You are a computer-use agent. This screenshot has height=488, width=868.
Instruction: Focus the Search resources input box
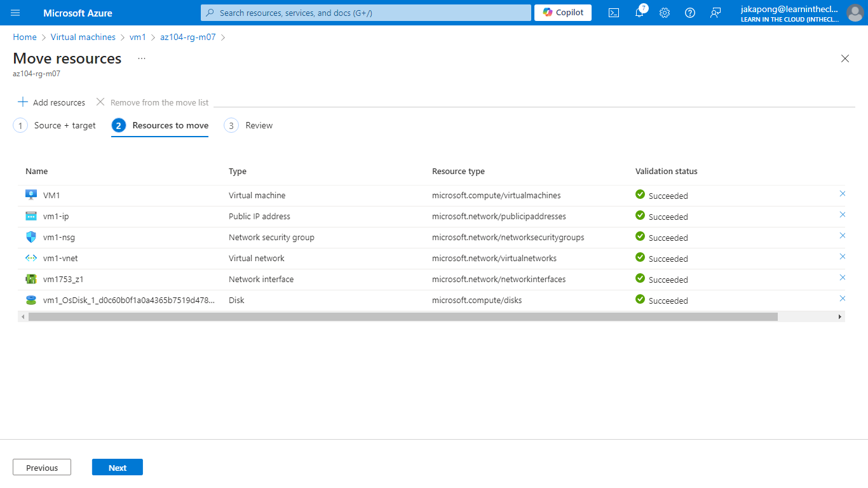(x=366, y=13)
